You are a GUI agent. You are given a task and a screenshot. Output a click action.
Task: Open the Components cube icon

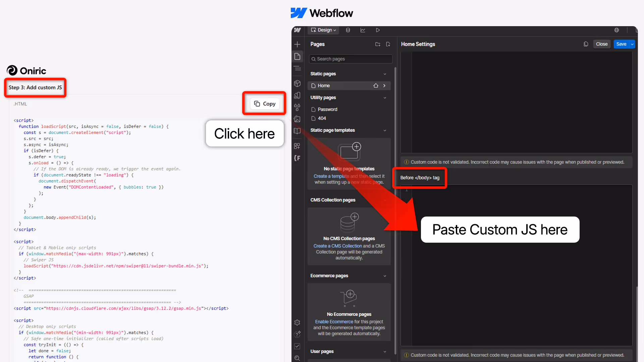[297, 83]
